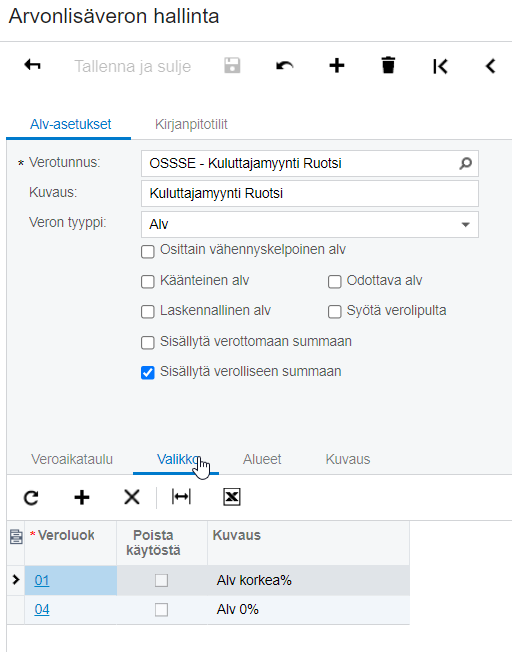Export grid to Excel icon

coord(232,497)
